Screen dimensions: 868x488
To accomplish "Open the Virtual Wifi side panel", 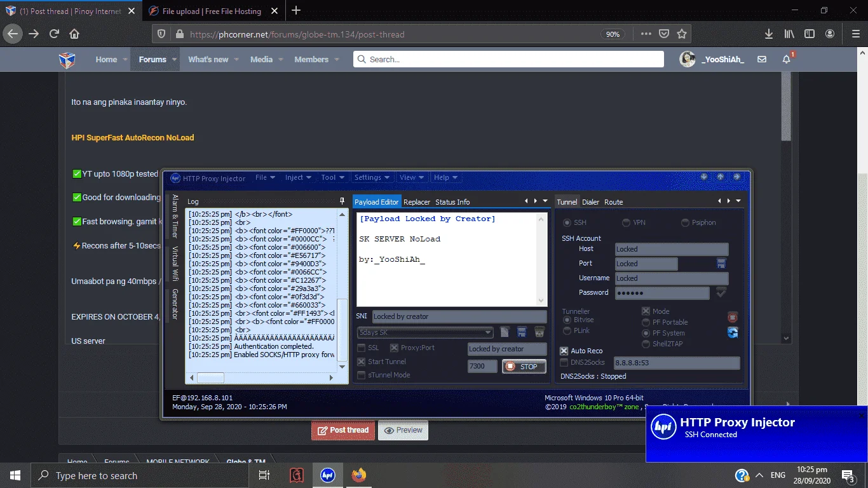I will pos(175,264).
